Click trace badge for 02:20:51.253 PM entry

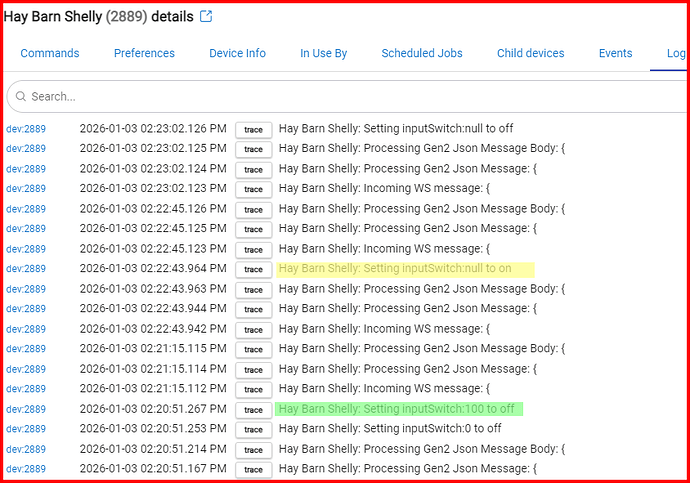click(x=253, y=430)
